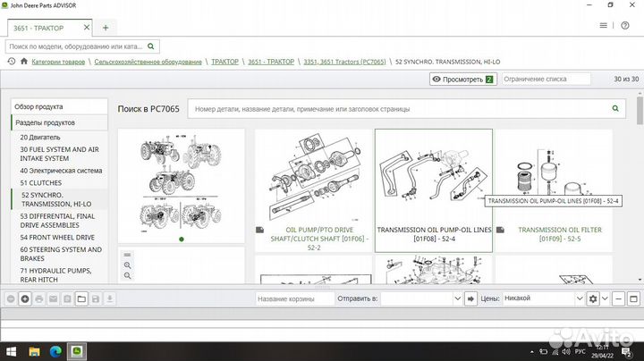Click the Ограничение списка filter field

(x=545, y=80)
